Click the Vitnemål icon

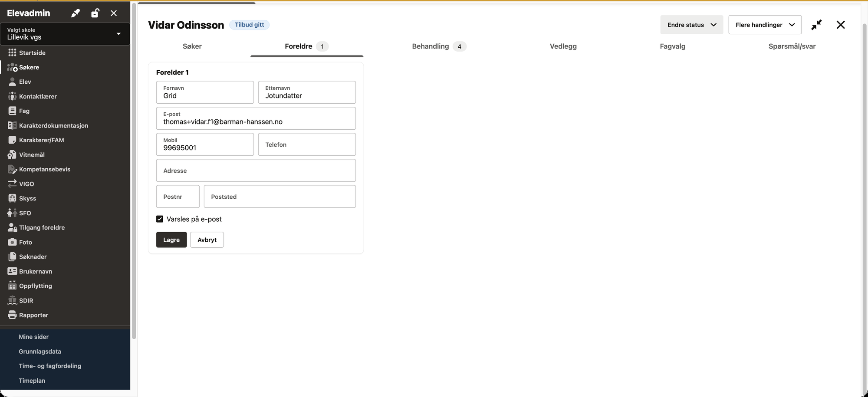(x=12, y=154)
